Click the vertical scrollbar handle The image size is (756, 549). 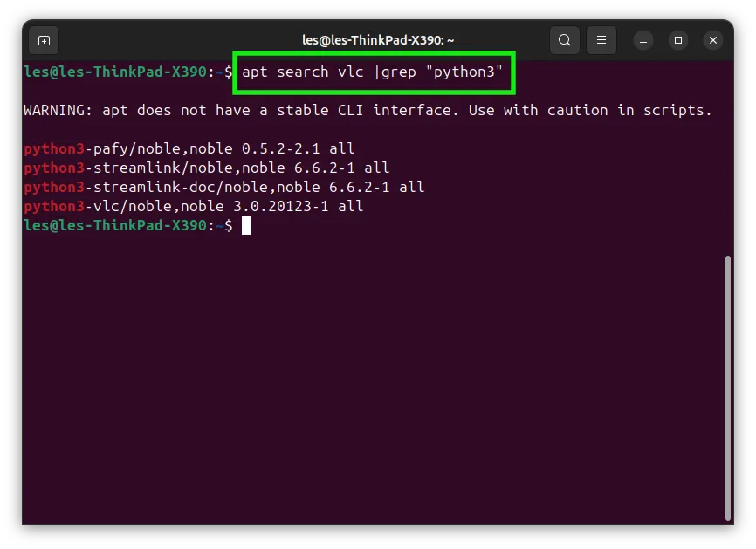click(x=727, y=388)
